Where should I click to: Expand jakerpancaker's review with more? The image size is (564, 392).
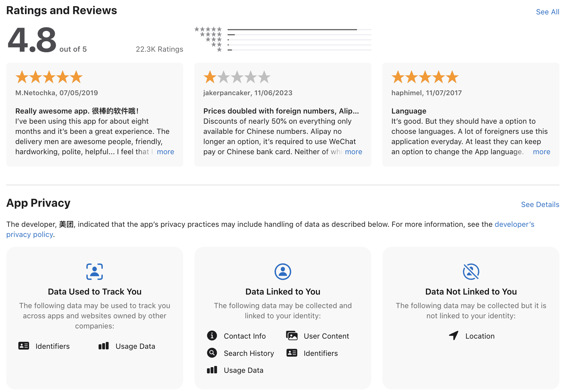click(353, 152)
